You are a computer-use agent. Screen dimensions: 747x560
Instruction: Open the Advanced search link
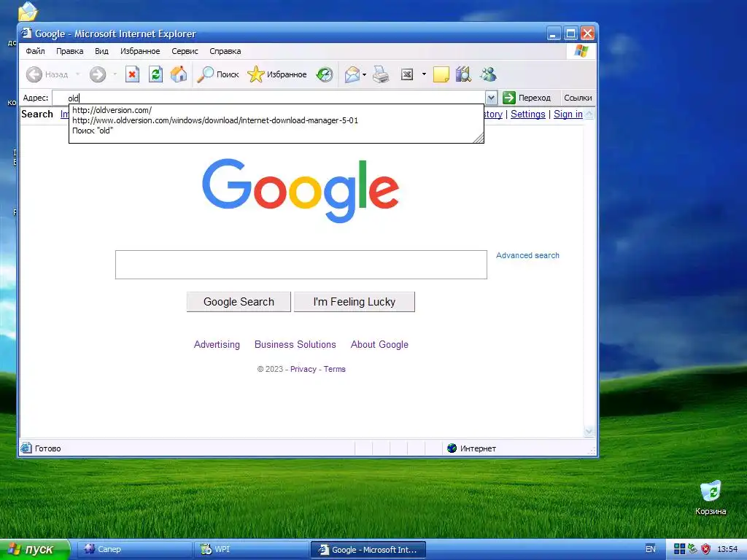click(x=527, y=255)
